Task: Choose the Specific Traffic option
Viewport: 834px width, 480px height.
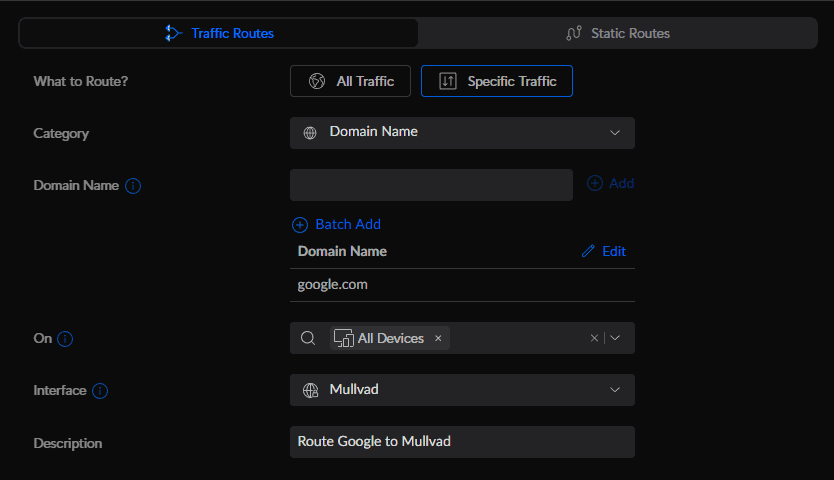Action: click(497, 81)
